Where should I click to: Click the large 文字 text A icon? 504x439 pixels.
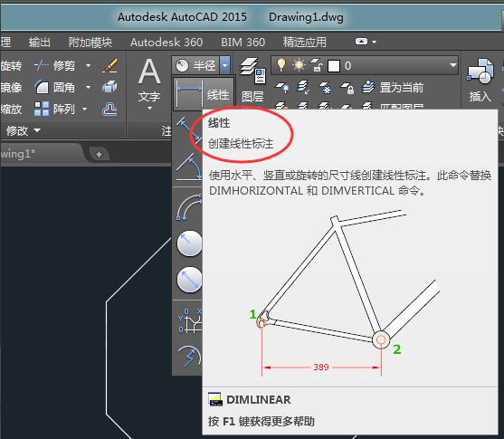(149, 72)
